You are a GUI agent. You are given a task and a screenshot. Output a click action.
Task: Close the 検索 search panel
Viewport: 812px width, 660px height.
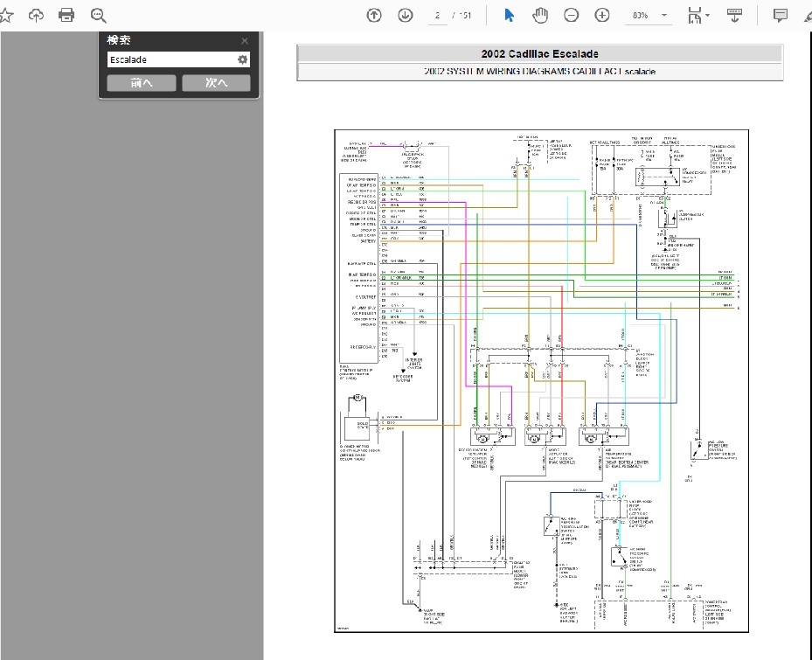[245, 41]
